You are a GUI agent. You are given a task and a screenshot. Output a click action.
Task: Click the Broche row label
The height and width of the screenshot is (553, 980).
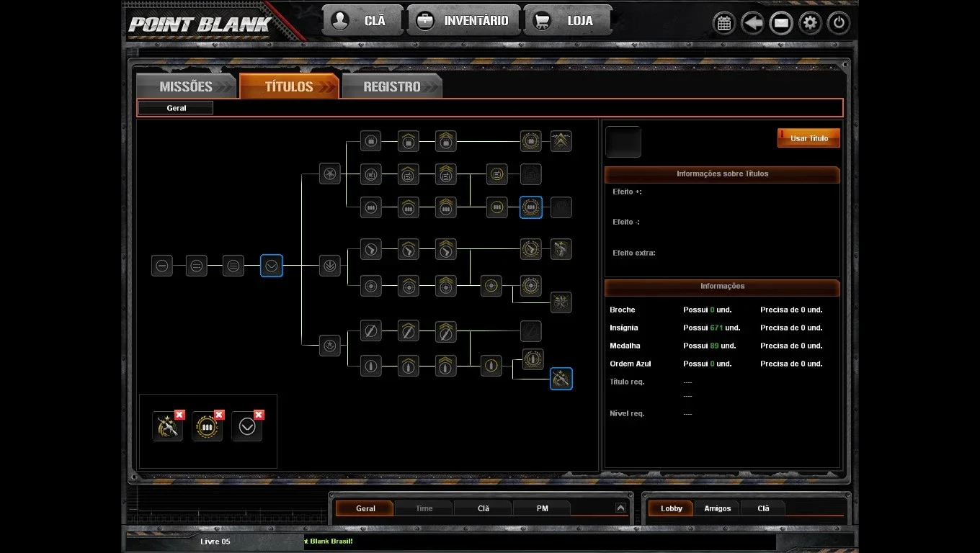click(x=623, y=310)
